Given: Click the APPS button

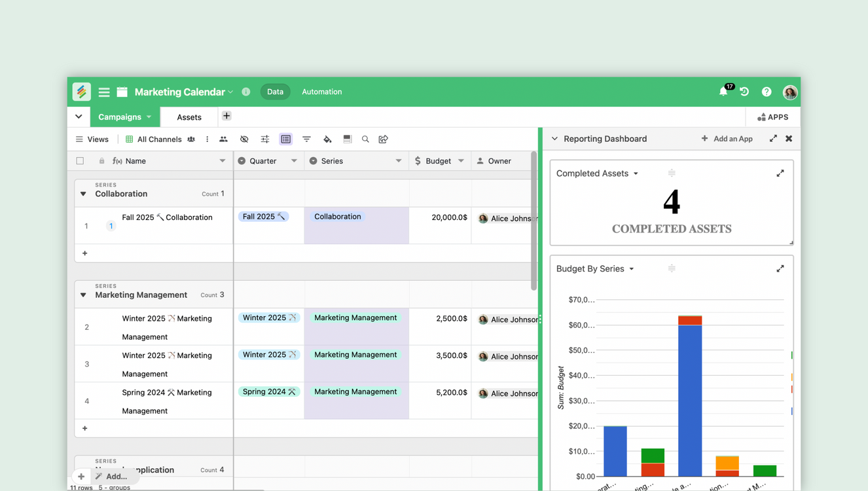Looking at the screenshot, I should click(x=773, y=117).
